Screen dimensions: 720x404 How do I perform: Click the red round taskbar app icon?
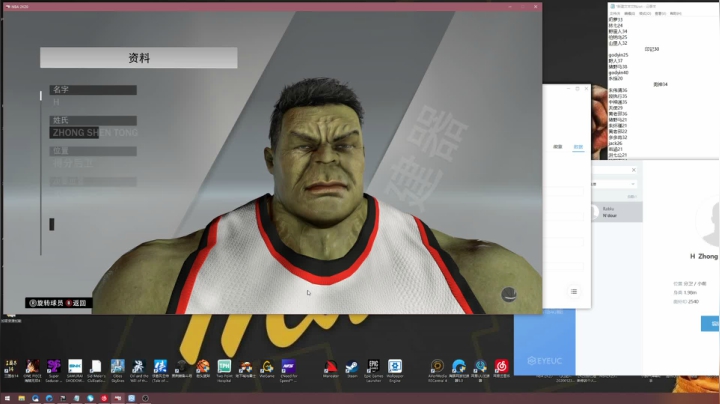pos(104,398)
